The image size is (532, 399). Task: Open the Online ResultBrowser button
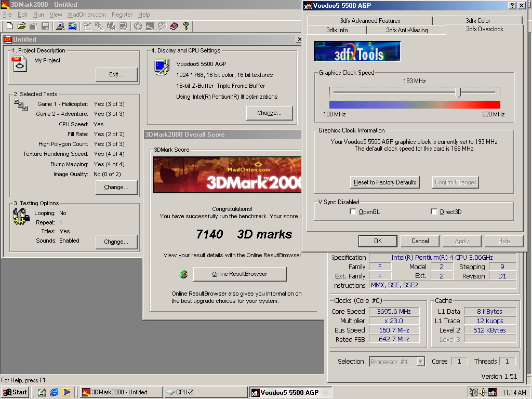(x=240, y=274)
